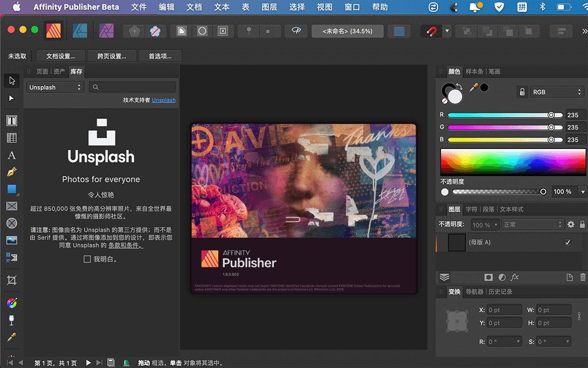Click 首选项... button
588x368 pixels.
pos(160,56)
